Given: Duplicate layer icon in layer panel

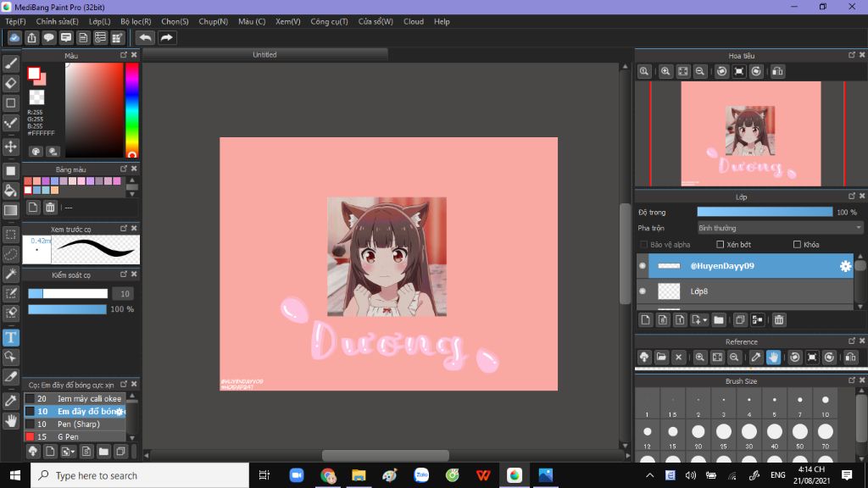Looking at the screenshot, I should coord(740,319).
